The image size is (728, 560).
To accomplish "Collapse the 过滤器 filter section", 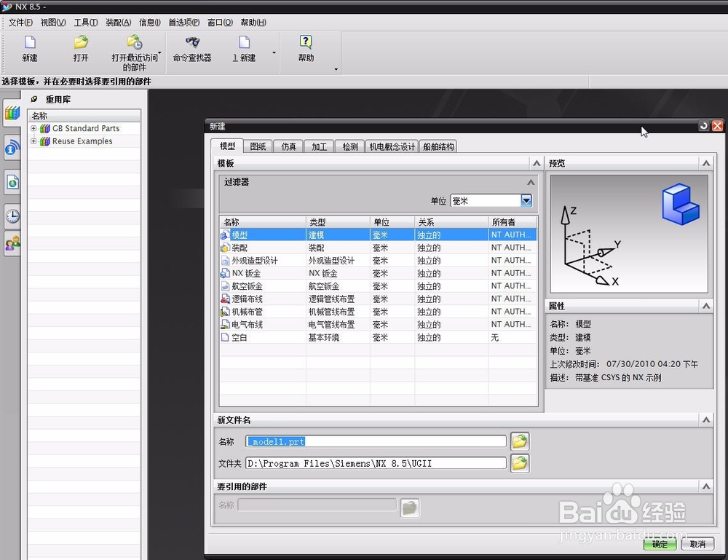I will tap(531, 182).
